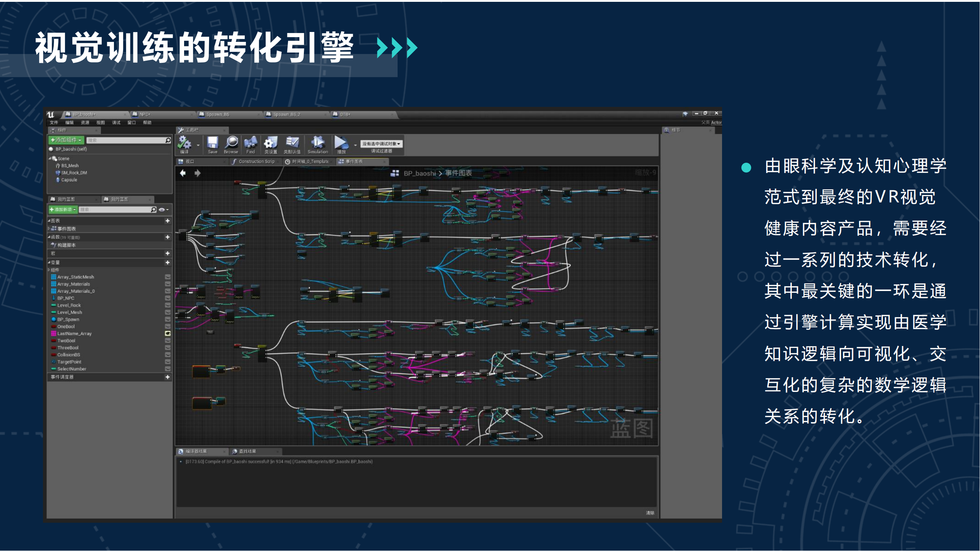The image size is (980, 551).
Task: Expand the Components (组件) variable group
Action: 49,270
